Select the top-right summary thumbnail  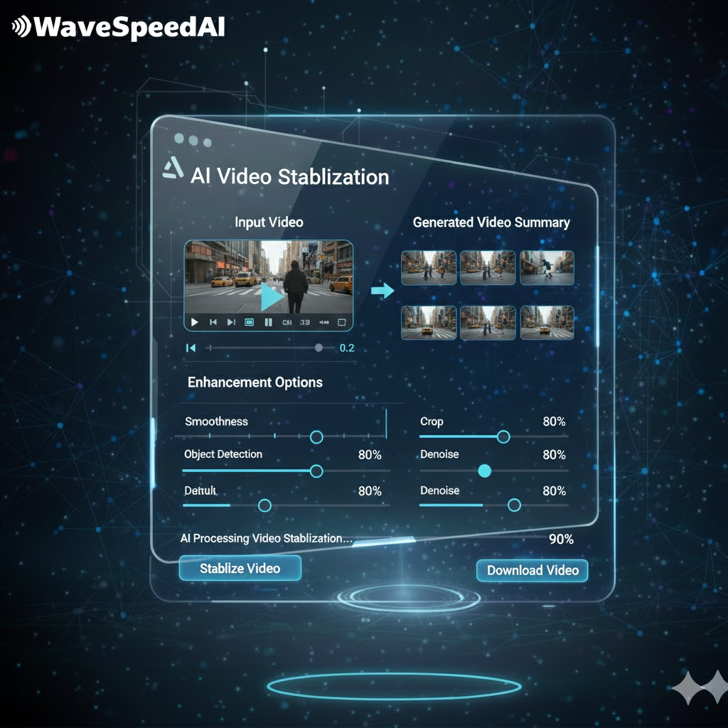click(x=547, y=267)
